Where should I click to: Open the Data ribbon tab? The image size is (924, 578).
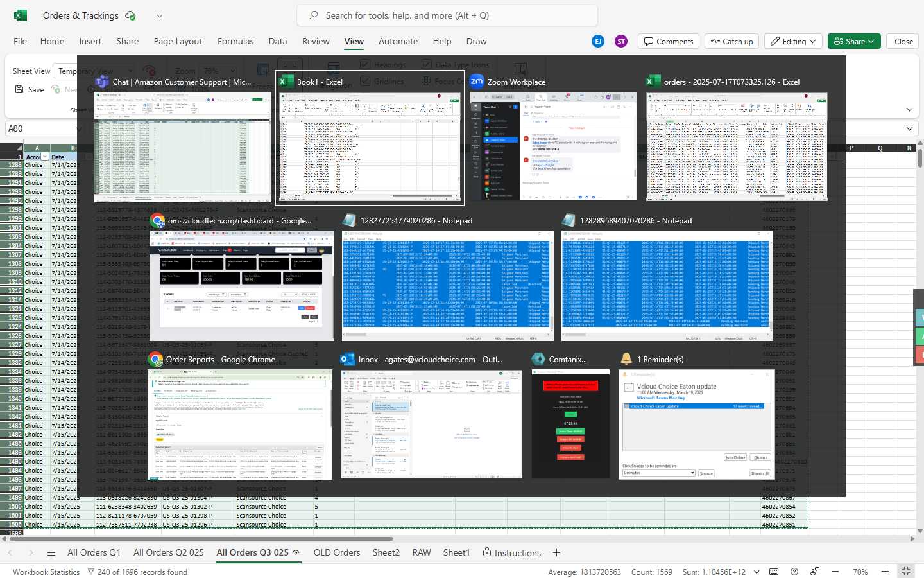point(278,41)
